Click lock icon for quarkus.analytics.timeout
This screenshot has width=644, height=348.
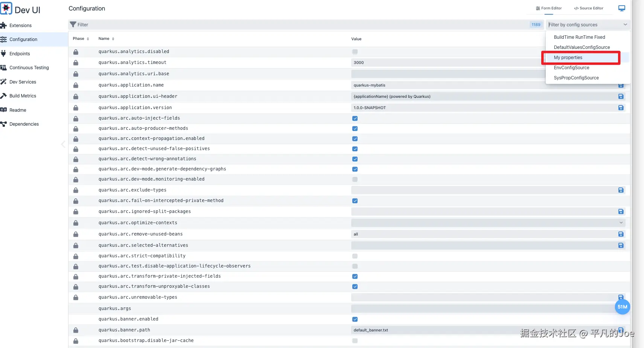[x=76, y=63]
